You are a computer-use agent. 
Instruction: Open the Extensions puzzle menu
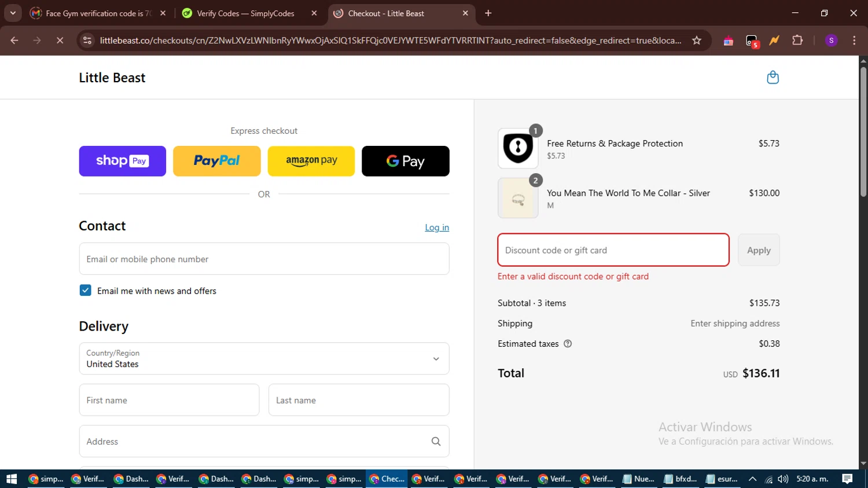click(797, 41)
